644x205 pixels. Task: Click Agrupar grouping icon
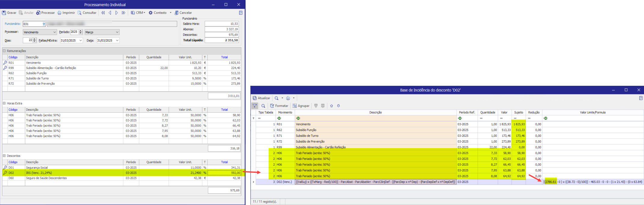point(295,106)
